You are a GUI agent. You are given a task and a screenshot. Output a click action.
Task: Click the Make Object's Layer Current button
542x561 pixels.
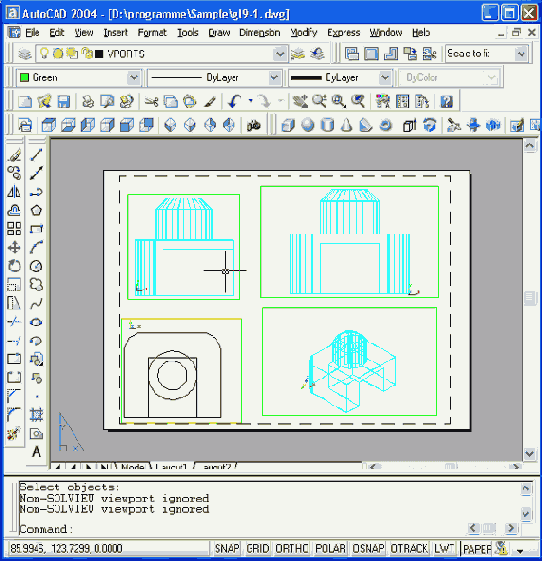tap(298, 54)
